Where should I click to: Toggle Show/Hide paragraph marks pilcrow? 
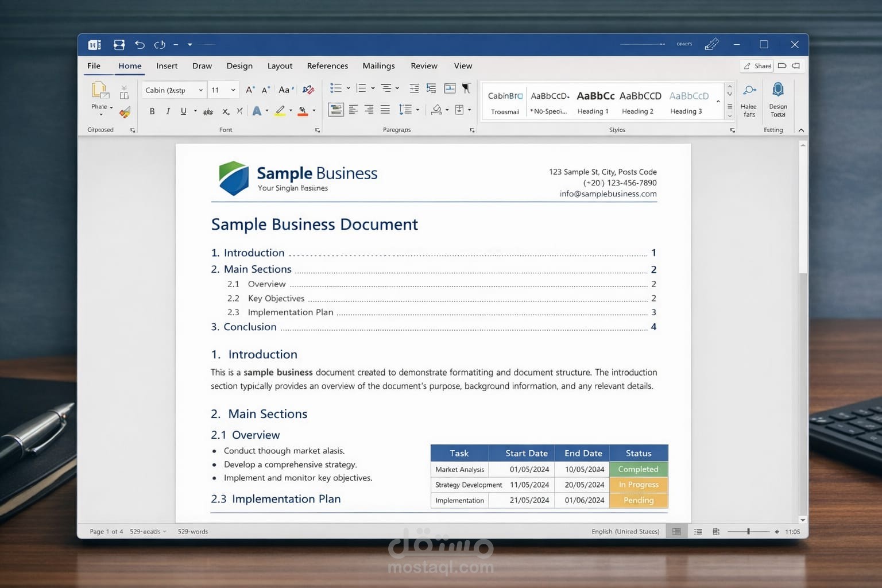coord(466,88)
